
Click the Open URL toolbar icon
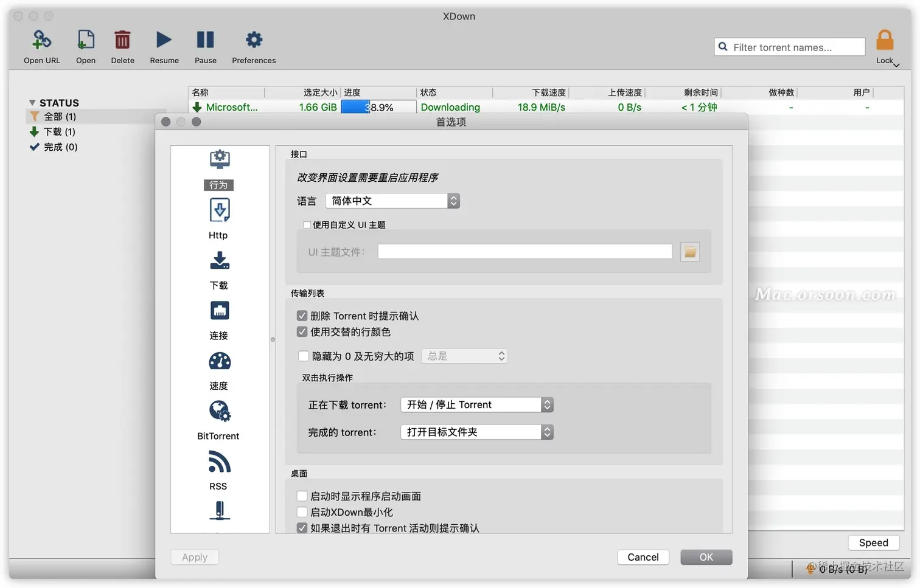41,40
